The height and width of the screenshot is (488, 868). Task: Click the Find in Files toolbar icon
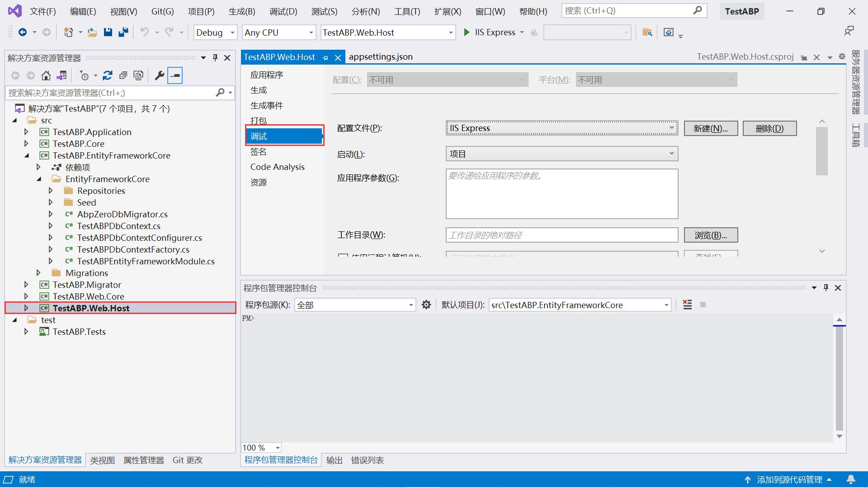click(647, 32)
